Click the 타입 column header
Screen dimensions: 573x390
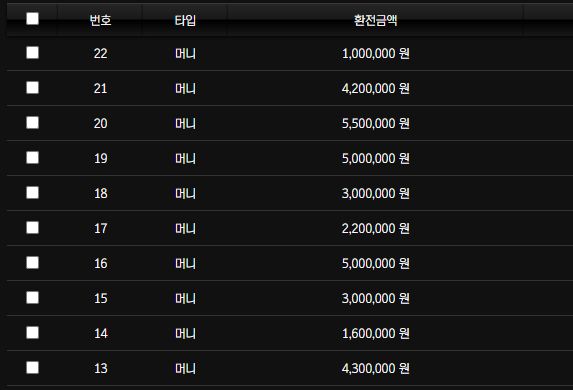coord(185,20)
